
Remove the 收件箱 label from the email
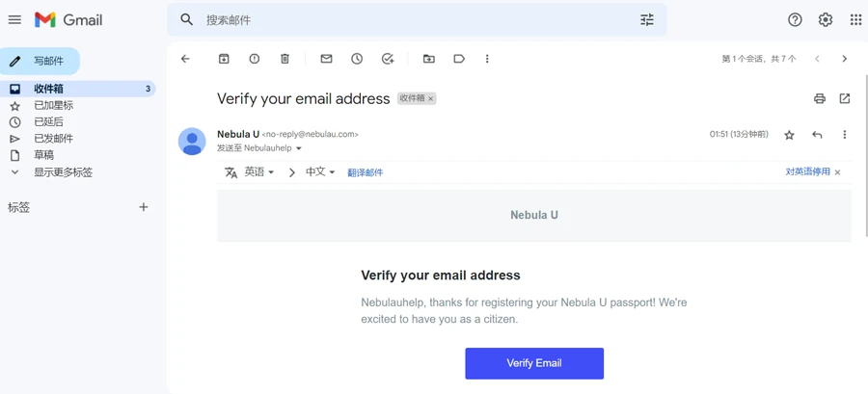coord(431,99)
